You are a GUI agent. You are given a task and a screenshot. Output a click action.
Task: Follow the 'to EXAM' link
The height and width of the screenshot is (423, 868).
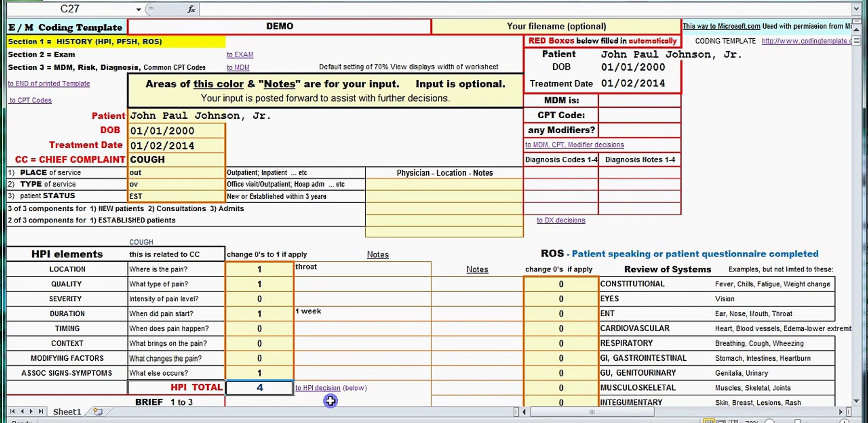tap(240, 54)
